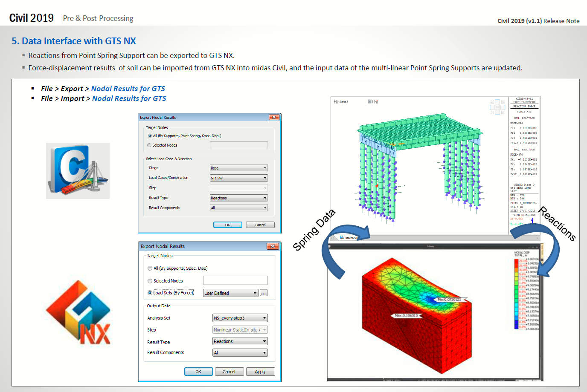Click 'MAX. REACTION' text in the legend panel
The image size is (587, 392).
pyautogui.click(x=524, y=150)
